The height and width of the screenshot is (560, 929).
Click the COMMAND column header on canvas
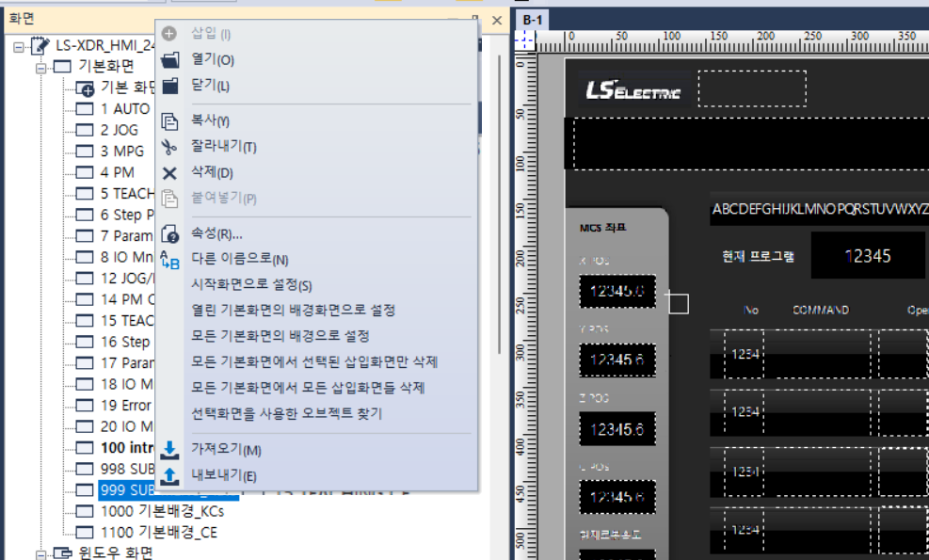coord(821,310)
